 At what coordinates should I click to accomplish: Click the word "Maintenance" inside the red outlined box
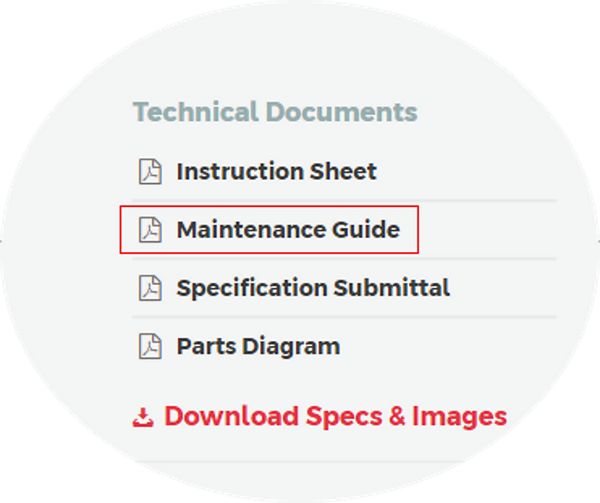[251, 230]
